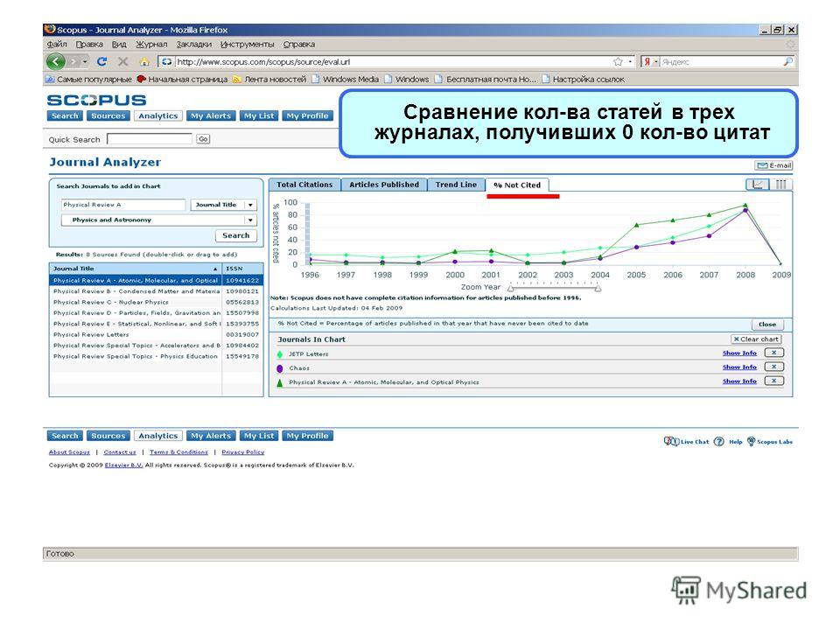This screenshot has width=840, height=630.
Task: Open the Live Chat icon
Action: [x=670, y=441]
